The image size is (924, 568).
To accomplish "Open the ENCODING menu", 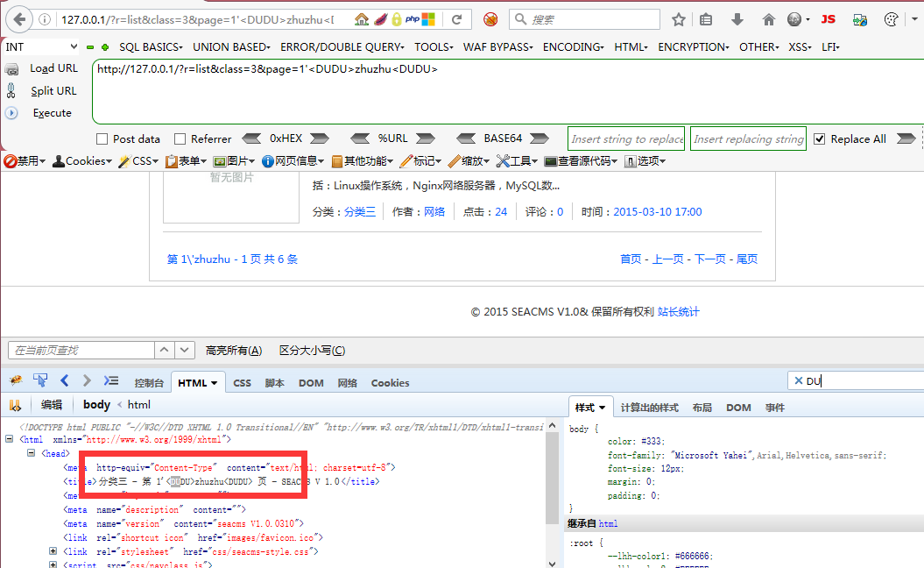I will 574,47.
